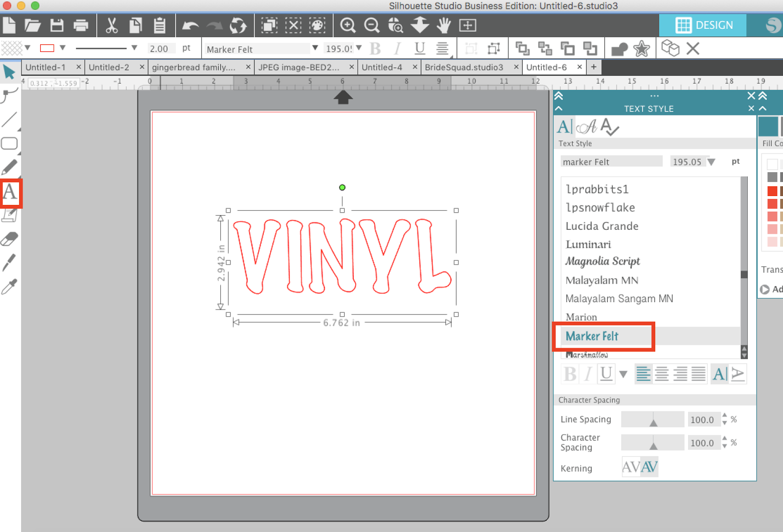This screenshot has width=783, height=532.
Task: Toggle center text alignment
Action: (x=662, y=374)
